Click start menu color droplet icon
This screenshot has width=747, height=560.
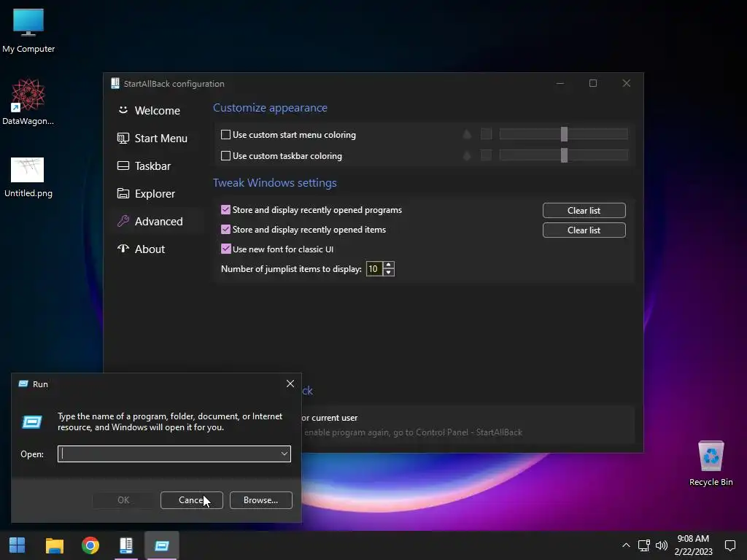467,134
